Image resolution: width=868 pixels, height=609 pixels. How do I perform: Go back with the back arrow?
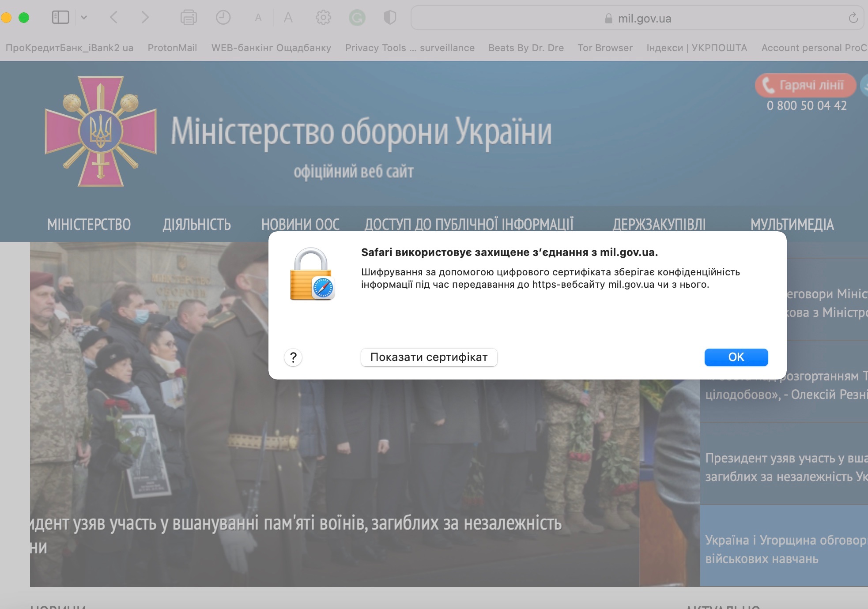114,18
